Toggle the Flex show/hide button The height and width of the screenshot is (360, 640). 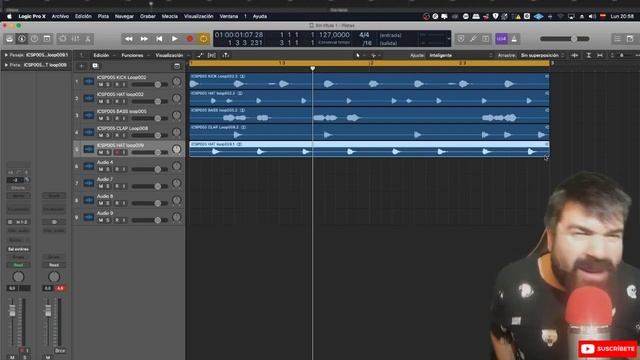(212, 55)
